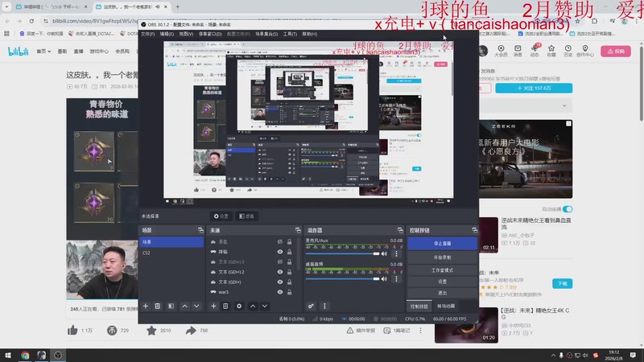Open source properties gear icon in 来源 panel toolbar
Screen dimensions: 644x362
coord(239,306)
